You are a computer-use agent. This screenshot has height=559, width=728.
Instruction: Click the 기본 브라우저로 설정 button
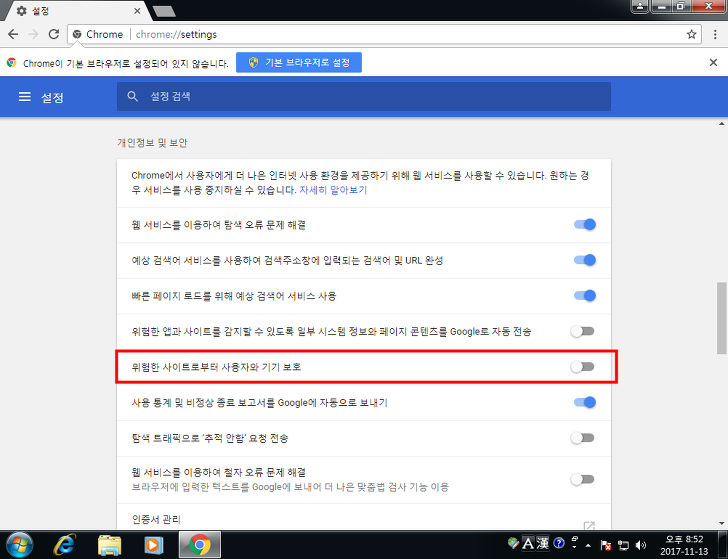point(299,63)
